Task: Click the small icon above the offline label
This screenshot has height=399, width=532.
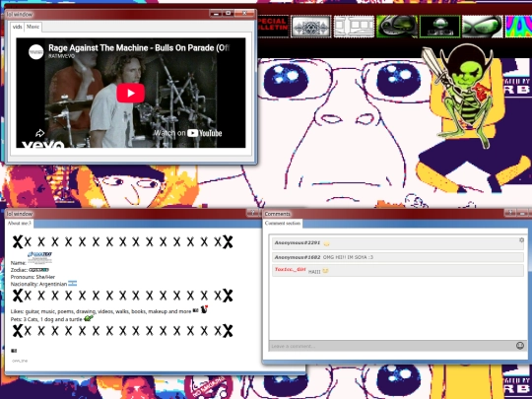Action: pos(14,351)
